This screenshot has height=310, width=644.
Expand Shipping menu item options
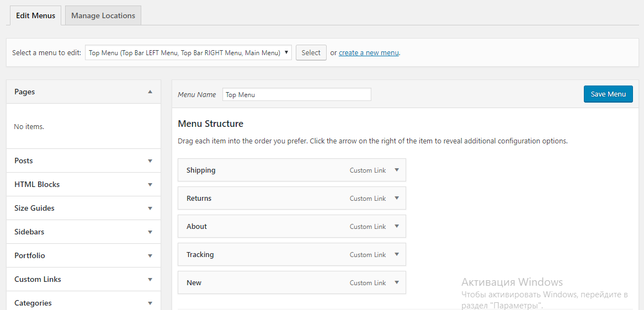pyautogui.click(x=396, y=170)
